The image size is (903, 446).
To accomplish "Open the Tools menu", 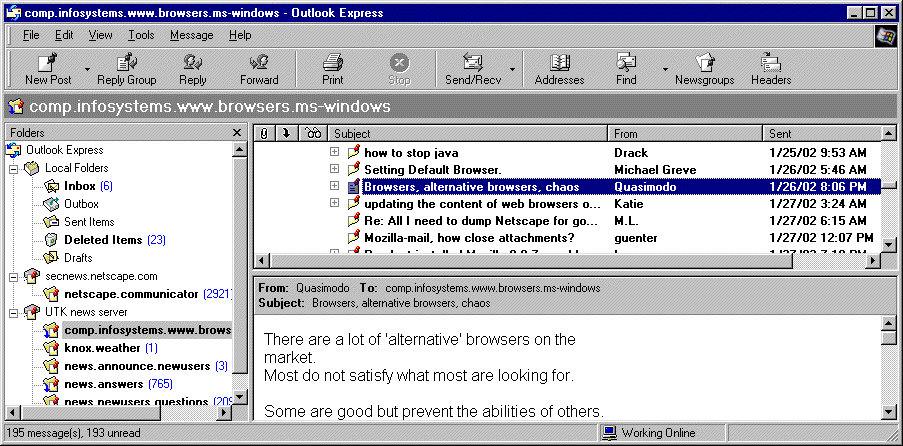I will pos(141,35).
